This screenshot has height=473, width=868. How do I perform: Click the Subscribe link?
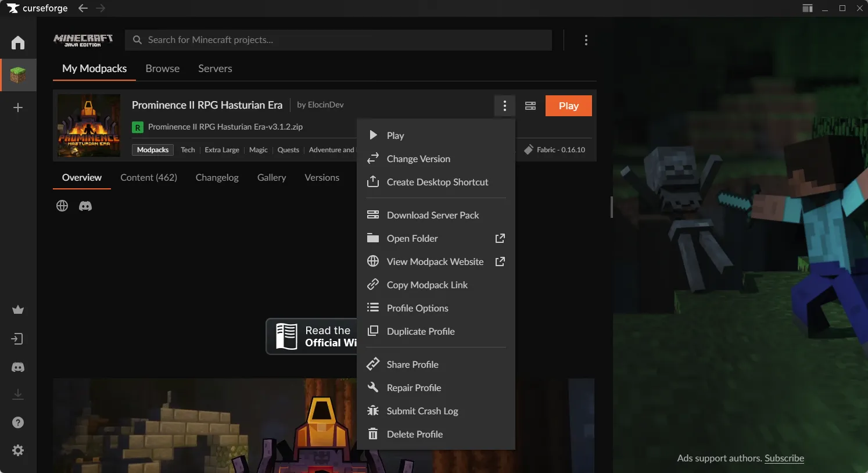click(x=783, y=458)
